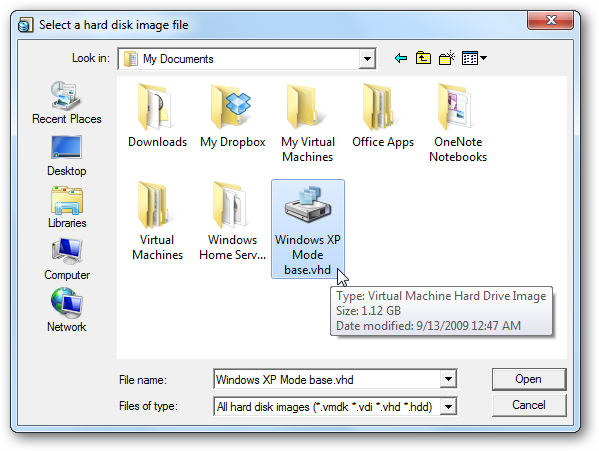Create a new folder
The width and height of the screenshot is (599, 451).
447,58
